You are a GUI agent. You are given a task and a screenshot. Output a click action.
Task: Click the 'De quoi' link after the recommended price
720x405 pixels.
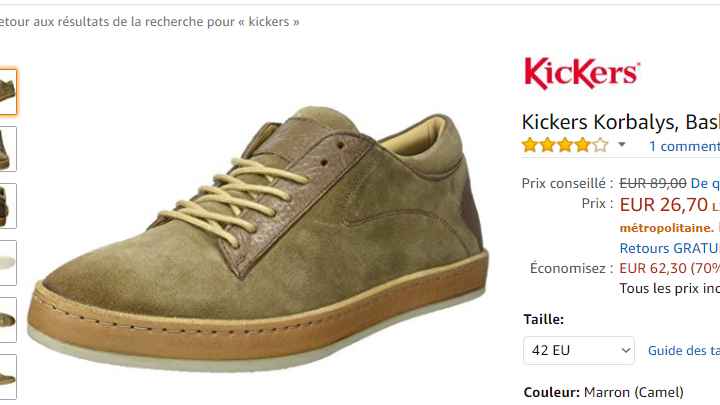click(705, 184)
